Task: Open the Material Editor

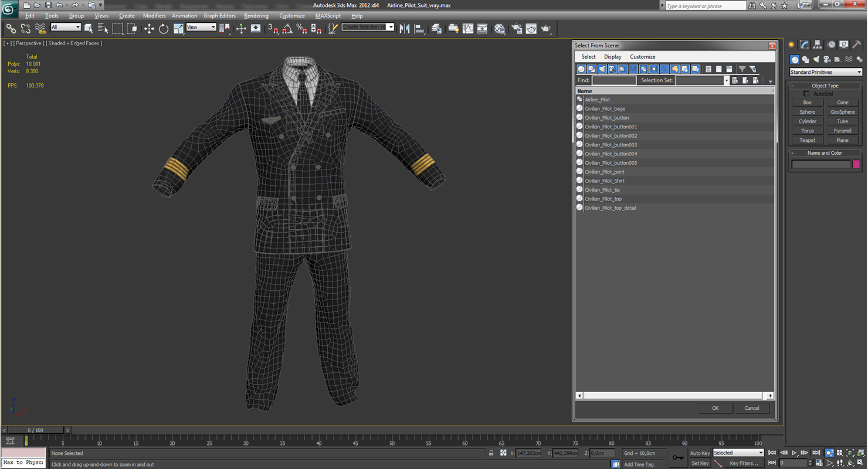Action: pos(500,28)
